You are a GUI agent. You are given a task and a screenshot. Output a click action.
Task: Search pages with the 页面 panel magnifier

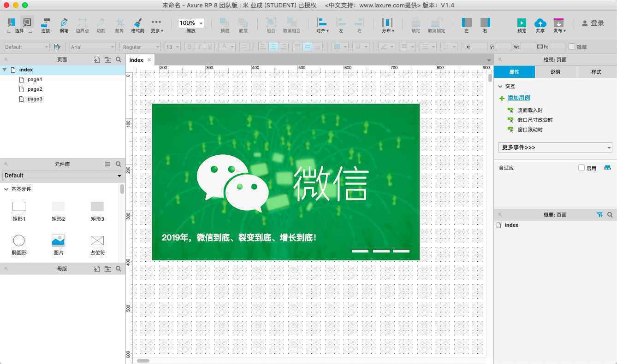coord(119,59)
